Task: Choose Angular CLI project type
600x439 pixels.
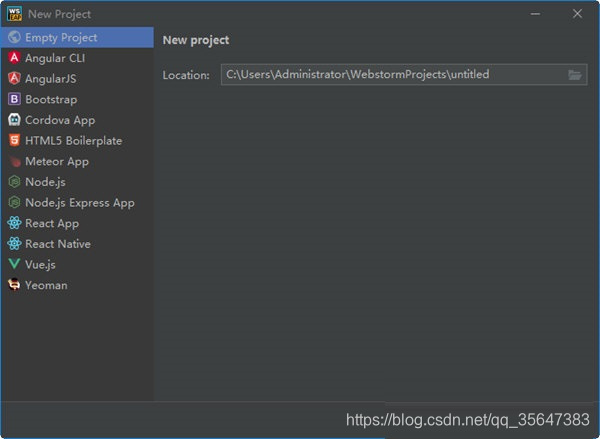Action: (77, 58)
